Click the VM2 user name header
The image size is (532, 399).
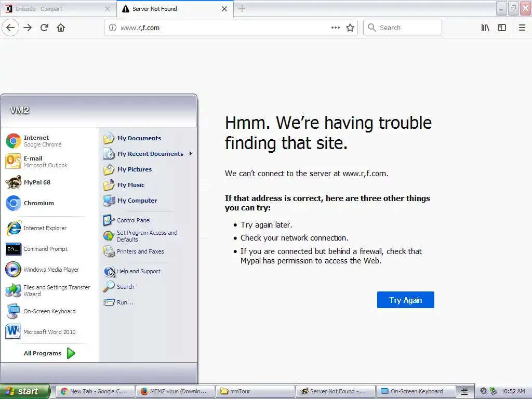click(x=20, y=110)
